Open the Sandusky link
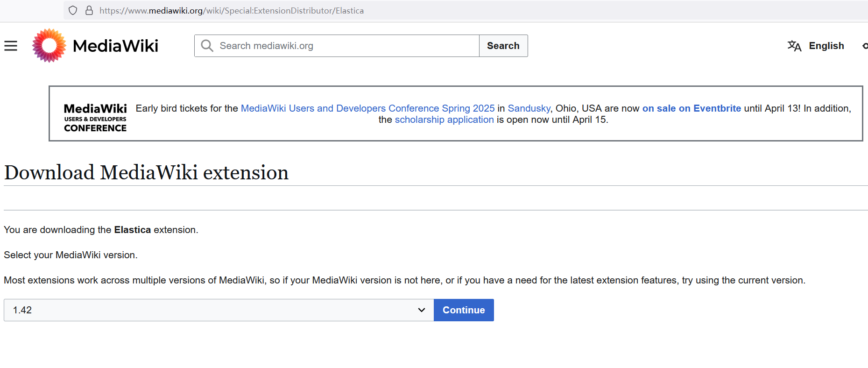The width and height of the screenshot is (868, 368). tap(529, 108)
